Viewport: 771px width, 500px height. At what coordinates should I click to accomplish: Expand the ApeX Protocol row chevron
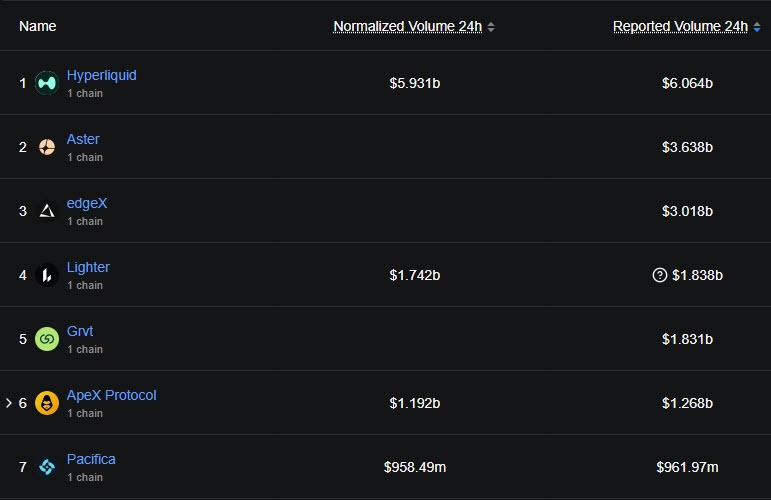[x=9, y=403]
